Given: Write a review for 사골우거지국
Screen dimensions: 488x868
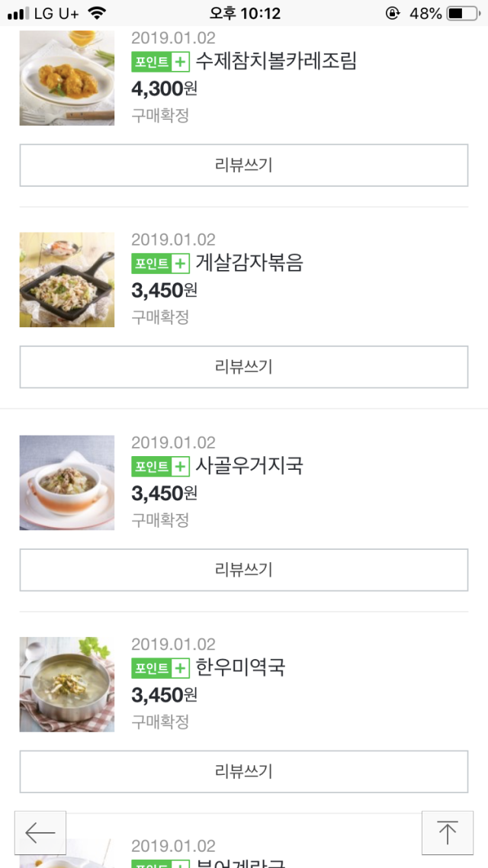Looking at the screenshot, I should click(243, 570).
